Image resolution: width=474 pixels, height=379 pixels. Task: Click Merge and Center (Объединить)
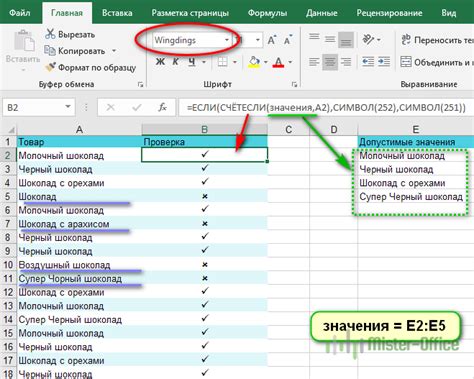(437, 62)
